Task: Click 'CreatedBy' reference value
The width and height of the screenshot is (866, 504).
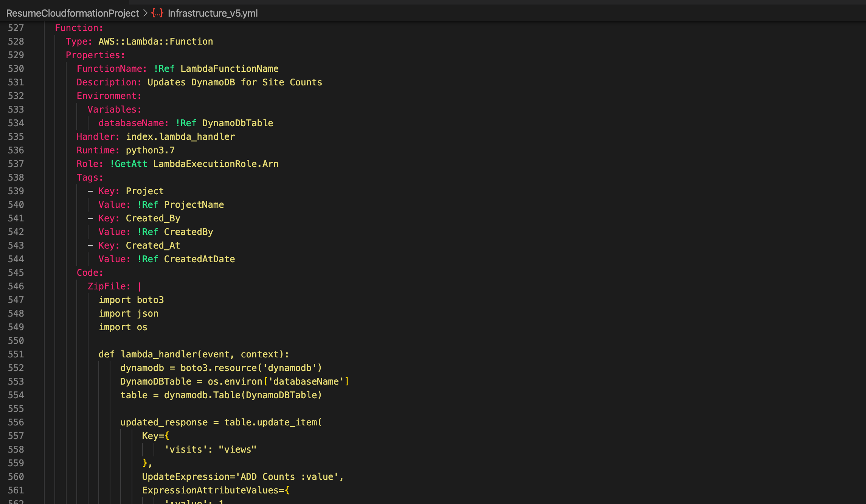Action: tap(189, 232)
